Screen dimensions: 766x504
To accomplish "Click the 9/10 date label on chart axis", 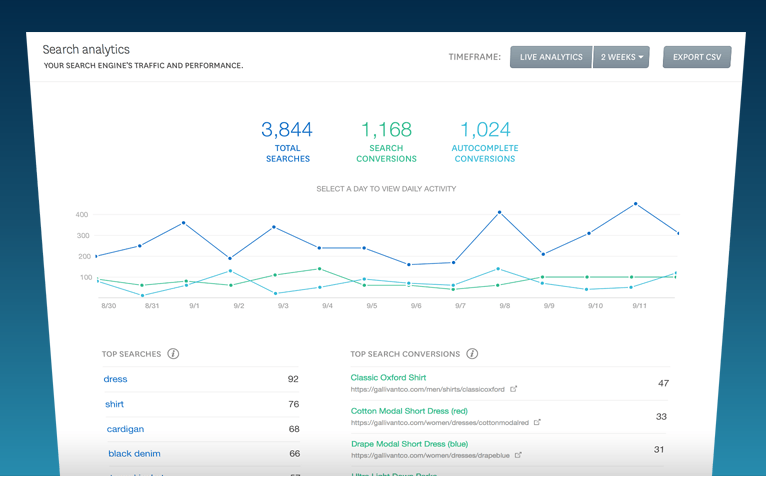I will pos(595,306).
